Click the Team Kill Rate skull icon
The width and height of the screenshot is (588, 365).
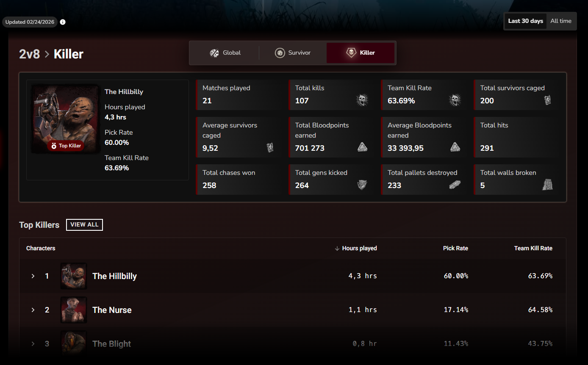point(455,100)
